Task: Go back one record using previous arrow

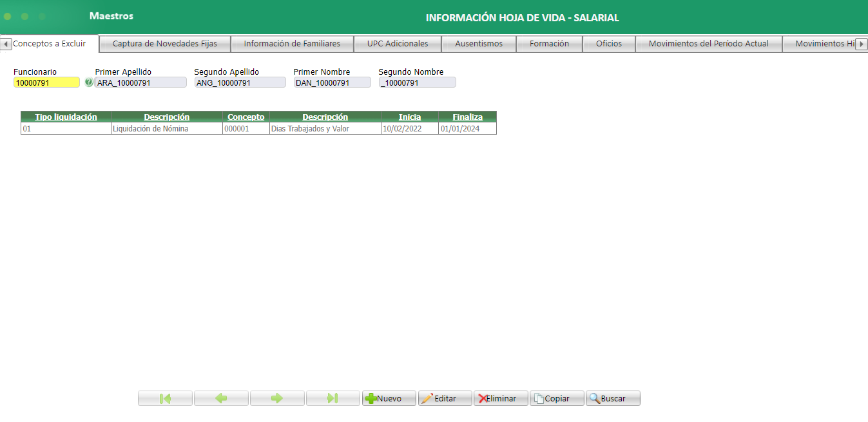Action: 221,398
